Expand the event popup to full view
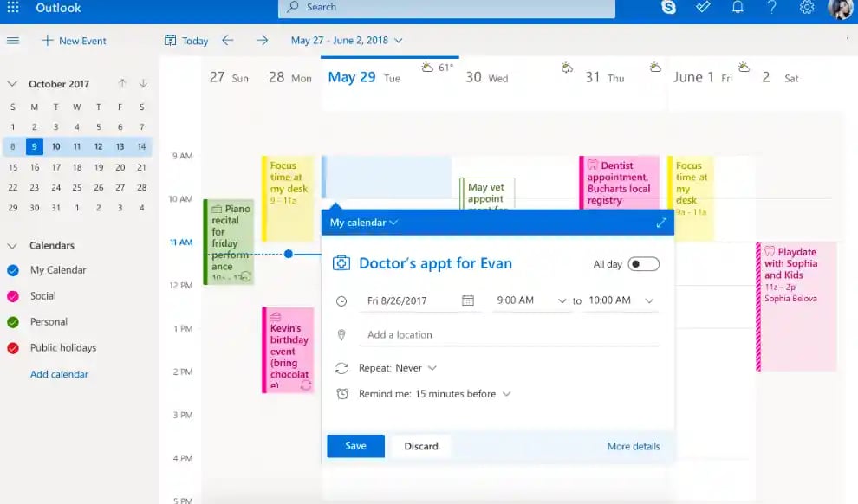This screenshot has width=858, height=504. pyautogui.click(x=661, y=223)
